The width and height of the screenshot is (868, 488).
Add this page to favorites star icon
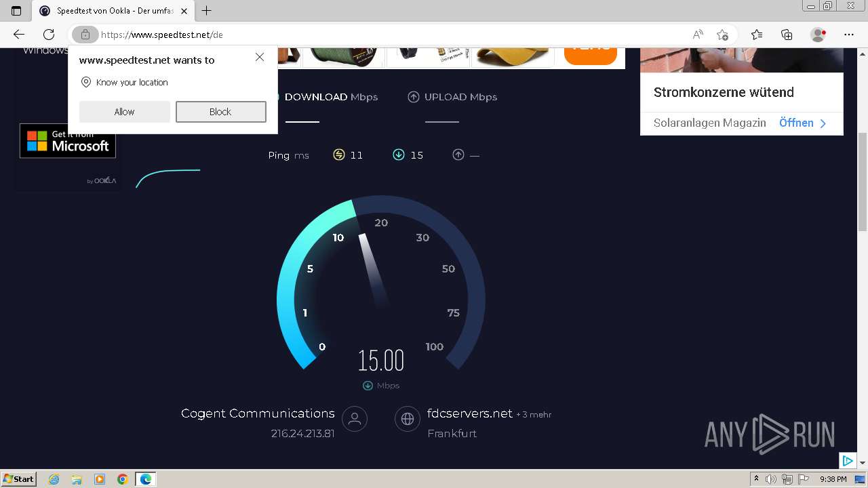pos(723,35)
